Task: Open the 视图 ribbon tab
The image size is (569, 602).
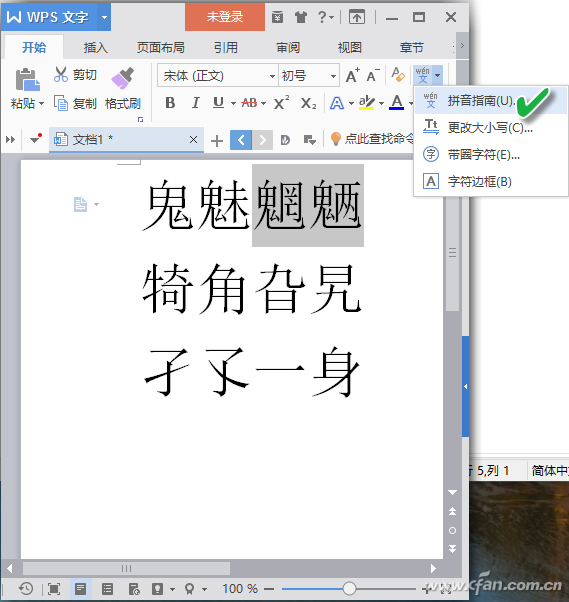Action: pyautogui.click(x=349, y=47)
